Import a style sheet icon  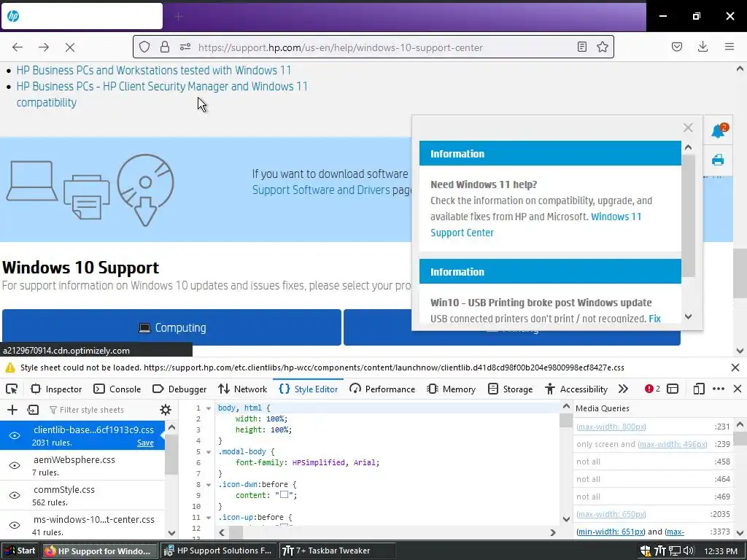33,410
